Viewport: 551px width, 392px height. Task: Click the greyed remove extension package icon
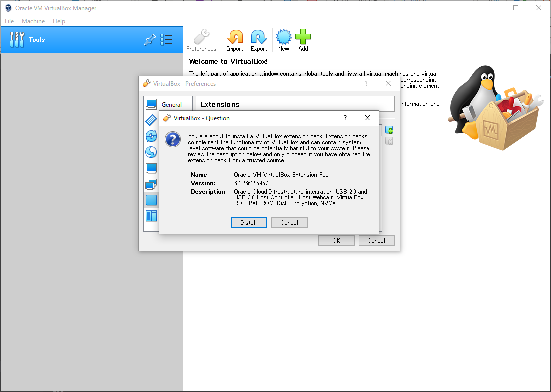(x=389, y=141)
